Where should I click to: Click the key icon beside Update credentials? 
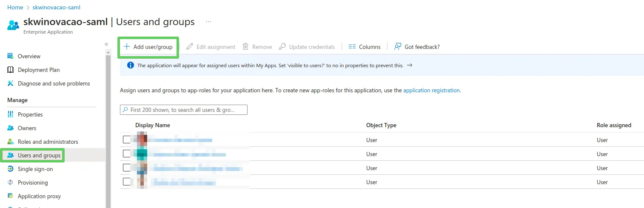coord(282,47)
